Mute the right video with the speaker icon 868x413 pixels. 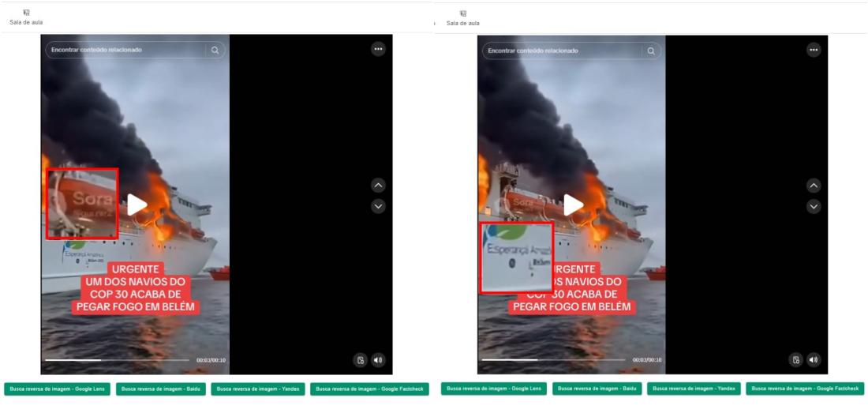tap(814, 360)
